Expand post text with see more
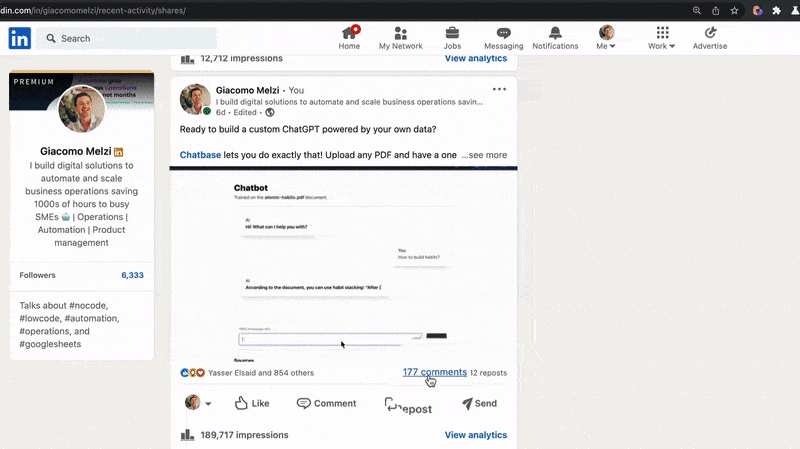 coord(485,155)
